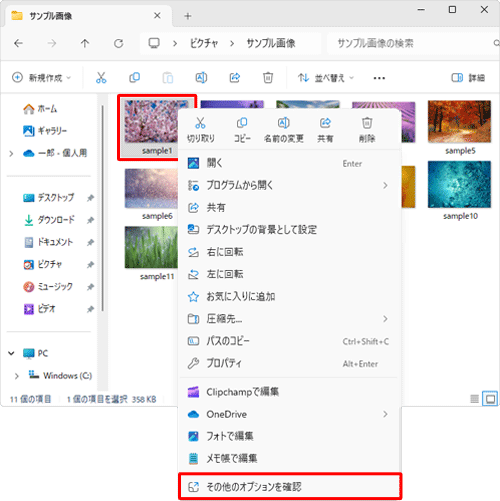Expand the プログラムから開く submenu
The width and height of the screenshot is (500, 501).
click(x=385, y=185)
